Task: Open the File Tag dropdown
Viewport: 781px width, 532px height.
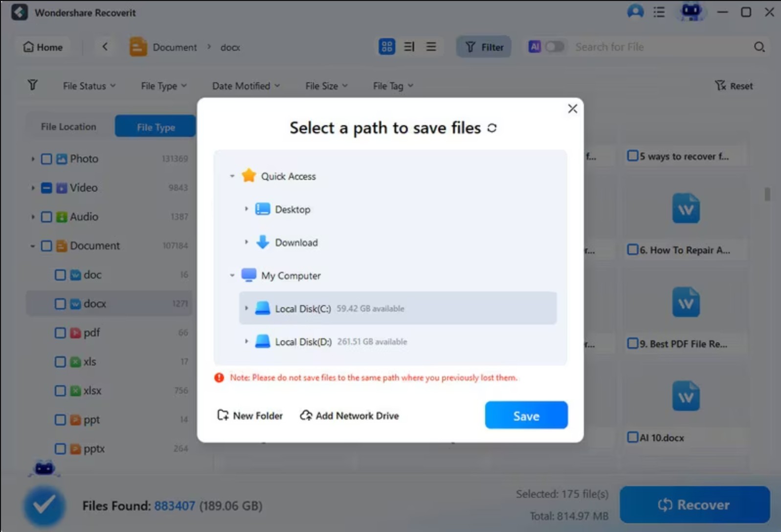Action: tap(393, 86)
